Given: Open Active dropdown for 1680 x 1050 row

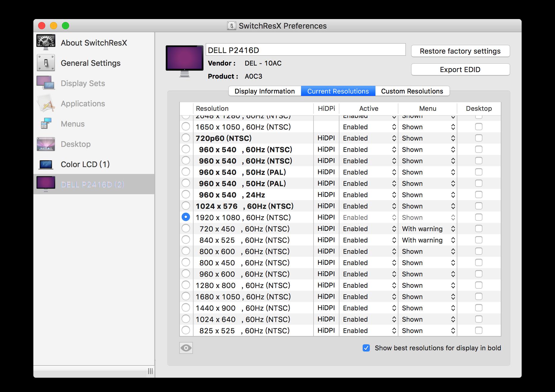Looking at the screenshot, I should tap(369, 297).
